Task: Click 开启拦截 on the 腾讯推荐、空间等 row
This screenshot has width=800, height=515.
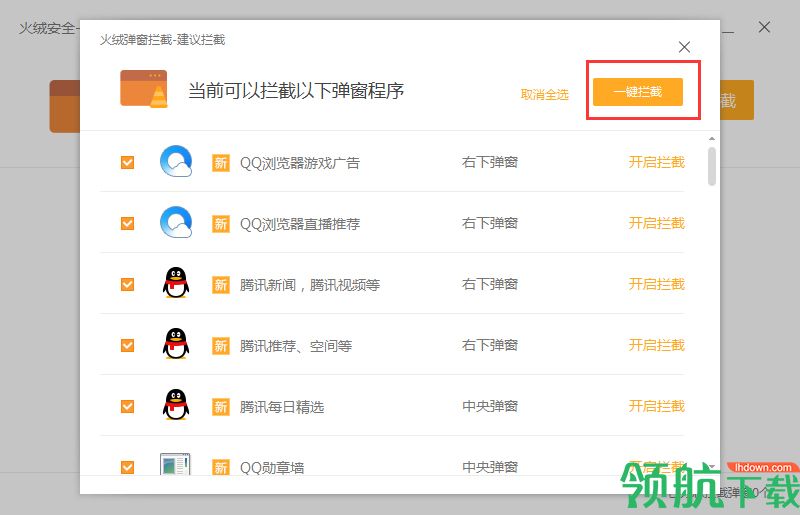Action: (x=657, y=345)
